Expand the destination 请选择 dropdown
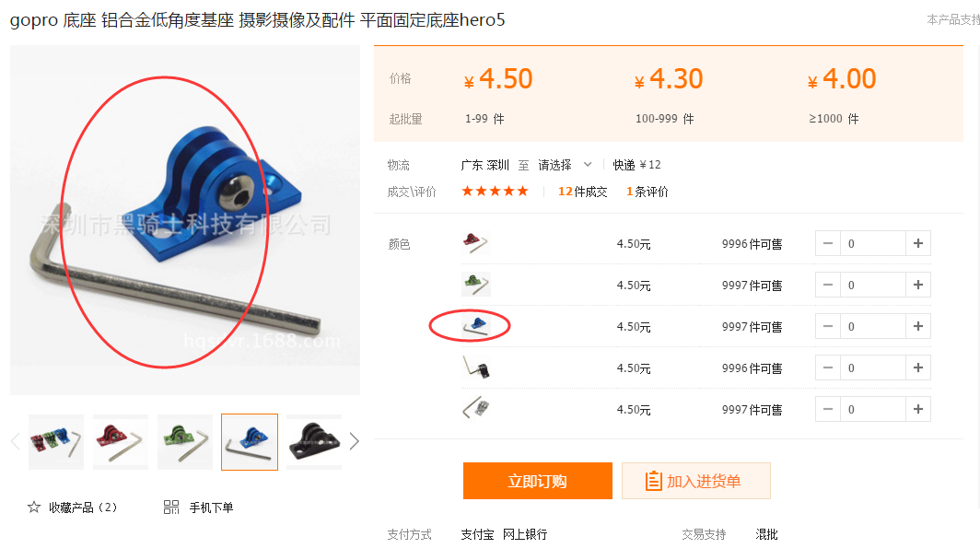Image resolution: width=980 pixels, height=560 pixels. click(565, 165)
